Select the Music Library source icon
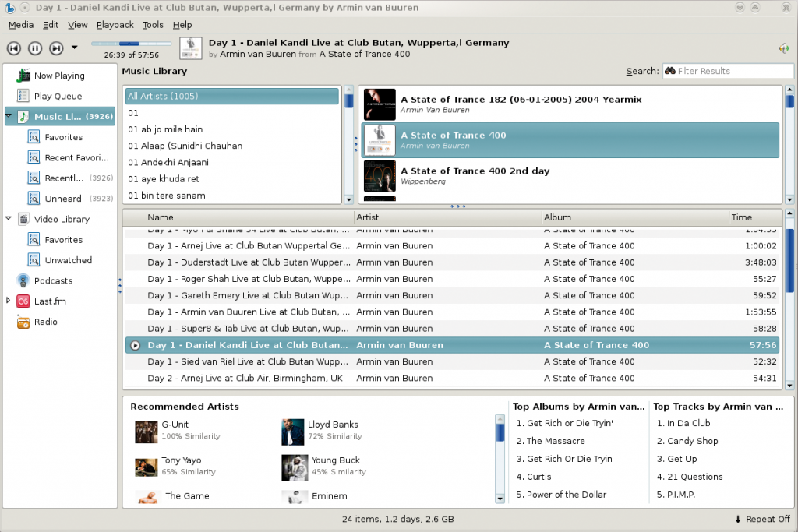Viewport: 798px width, 532px height. (x=23, y=117)
